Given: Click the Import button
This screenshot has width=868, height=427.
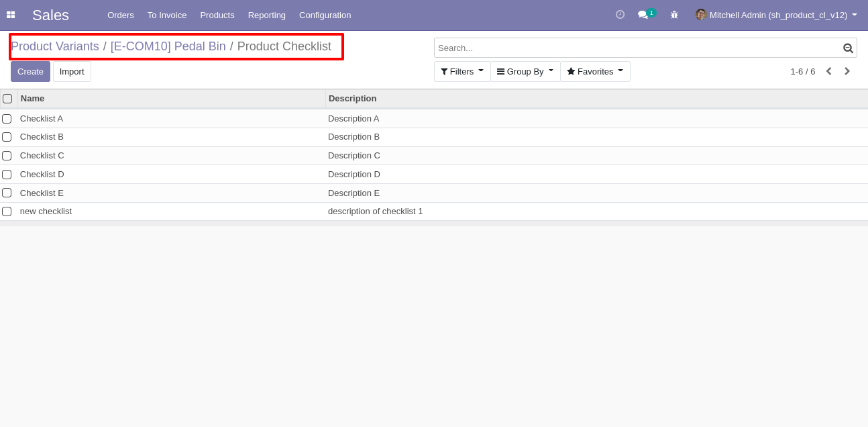Looking at the screenshot, I should (x=72, y=71).
